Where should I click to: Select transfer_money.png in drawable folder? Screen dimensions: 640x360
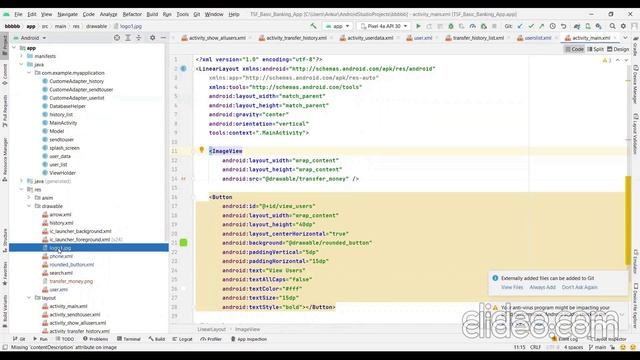point(71,281)
